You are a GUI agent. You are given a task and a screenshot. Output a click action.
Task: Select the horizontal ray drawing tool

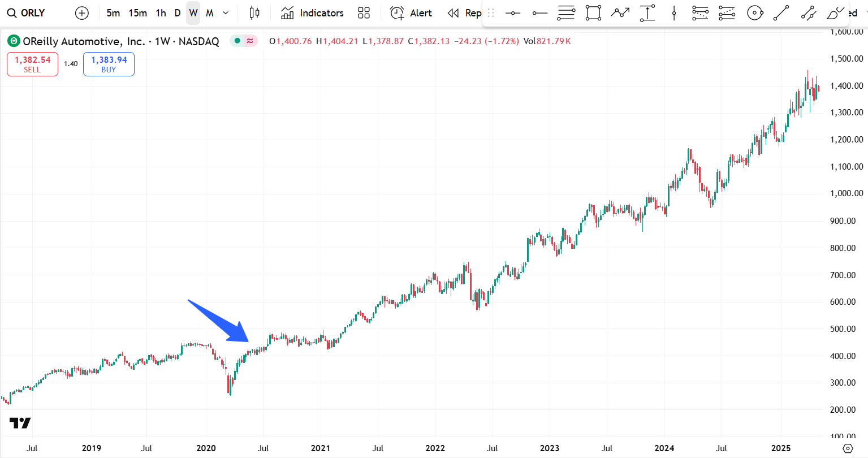pos(540,12)
